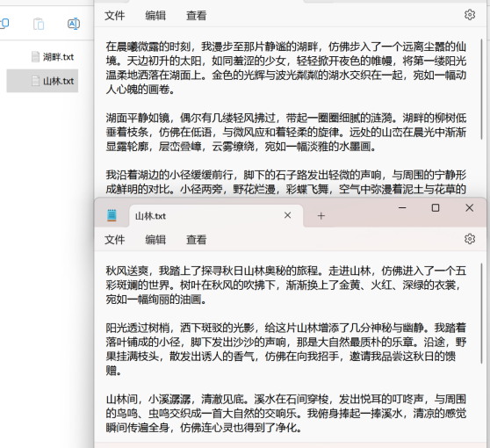Click the rename icon in Explorer toolbar
This screenshot has width=490, height=448.
pos(74,24)
